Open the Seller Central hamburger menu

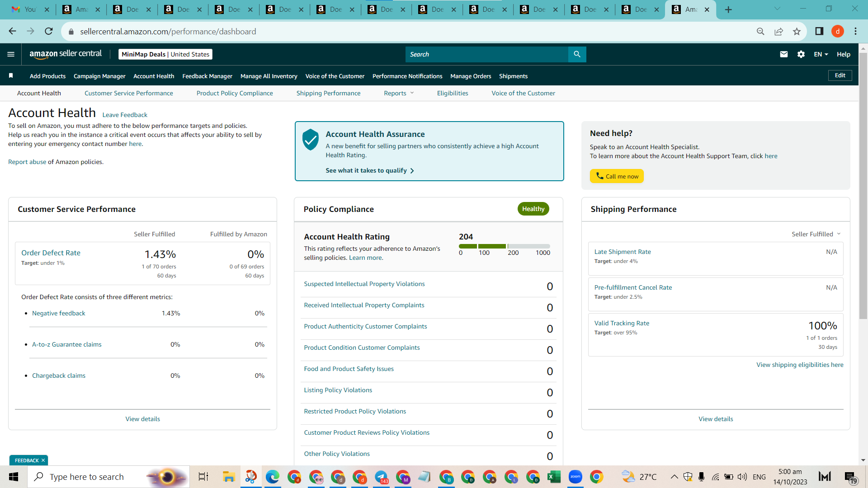(11, 54)
